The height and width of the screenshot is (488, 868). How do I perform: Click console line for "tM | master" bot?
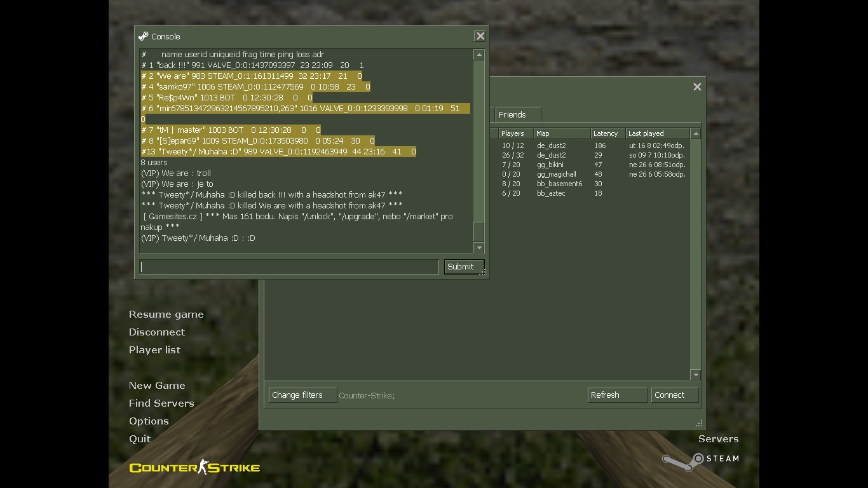pyautogui.click(x=231, y=130)
